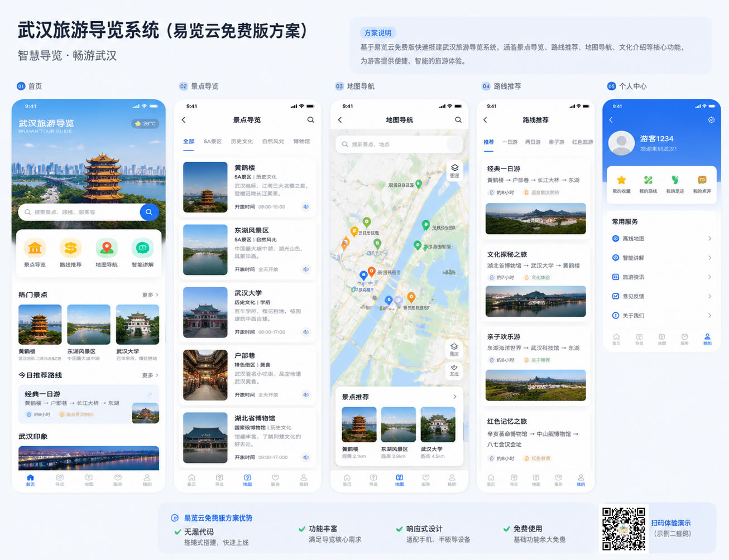
Task: Switch to 历史文化 tab
Action: pyautogui.click(x=242, y=142)
